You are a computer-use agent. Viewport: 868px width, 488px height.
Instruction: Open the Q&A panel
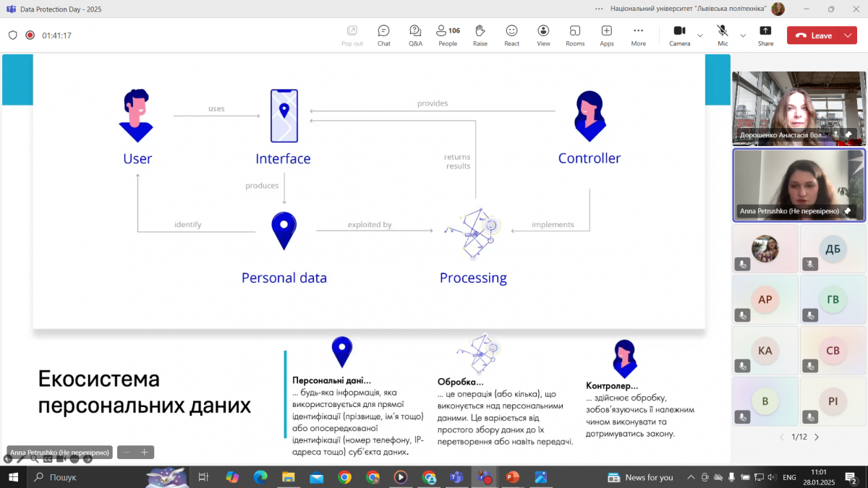(415, 35)
